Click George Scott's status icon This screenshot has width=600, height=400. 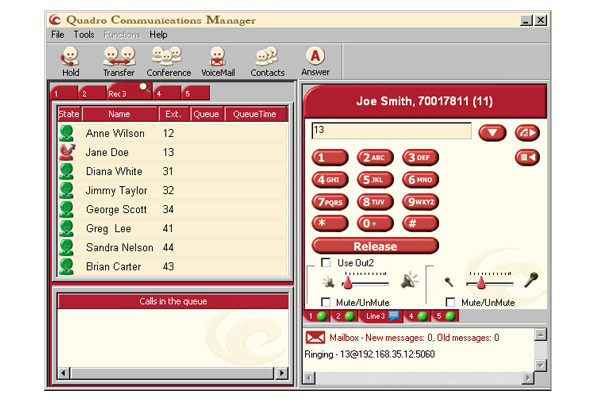(67, 209)
